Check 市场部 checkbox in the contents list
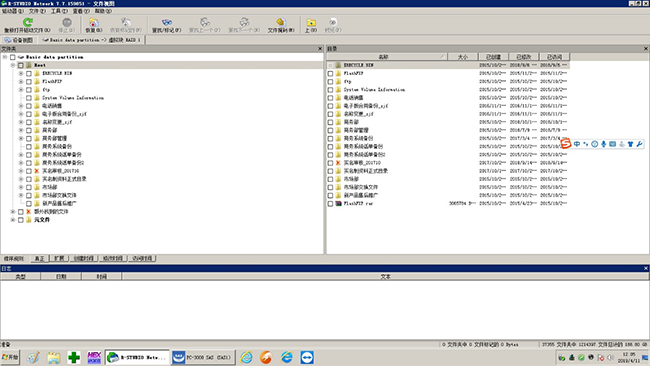650x366 pixels. 330,179
